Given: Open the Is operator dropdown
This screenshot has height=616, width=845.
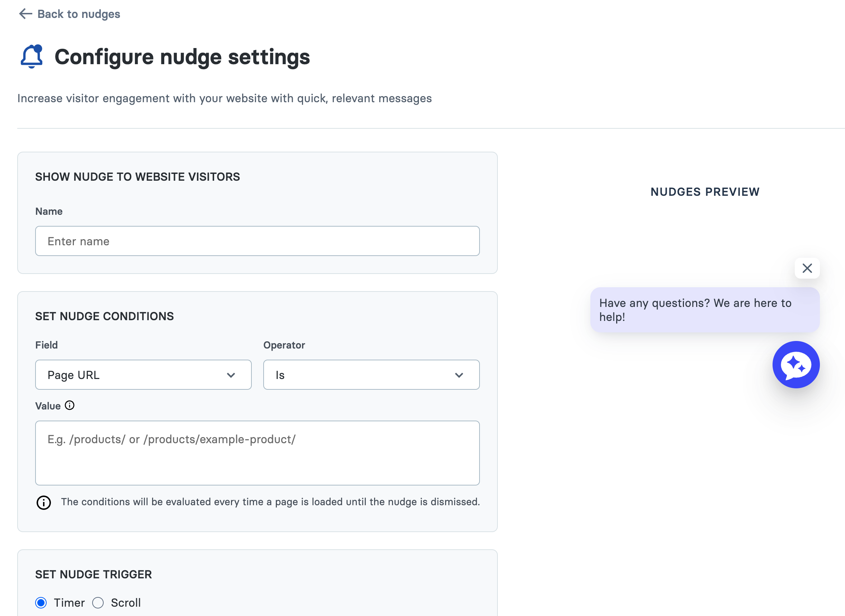Looking at the screenshot, I should tap(371, 375).
